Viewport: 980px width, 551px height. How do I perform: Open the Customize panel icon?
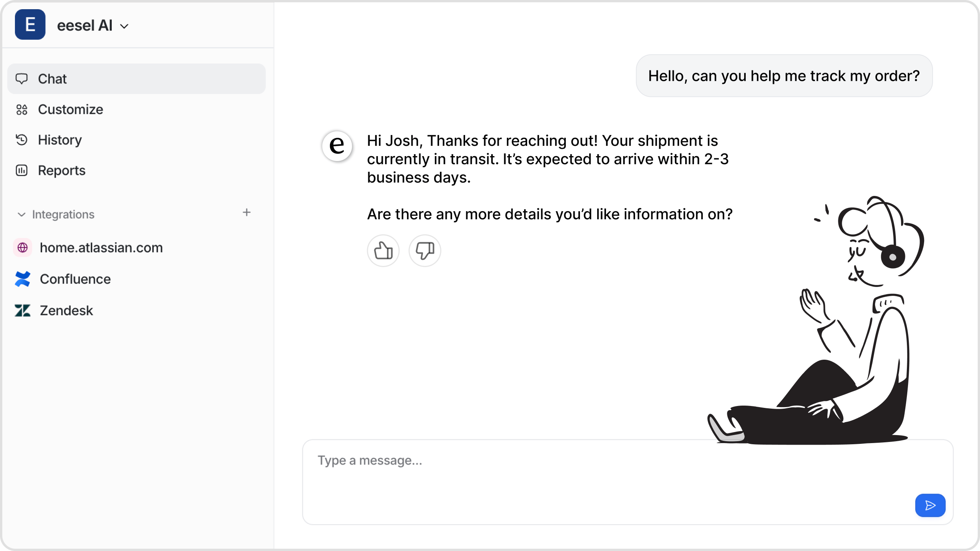[x=21, y=110]
